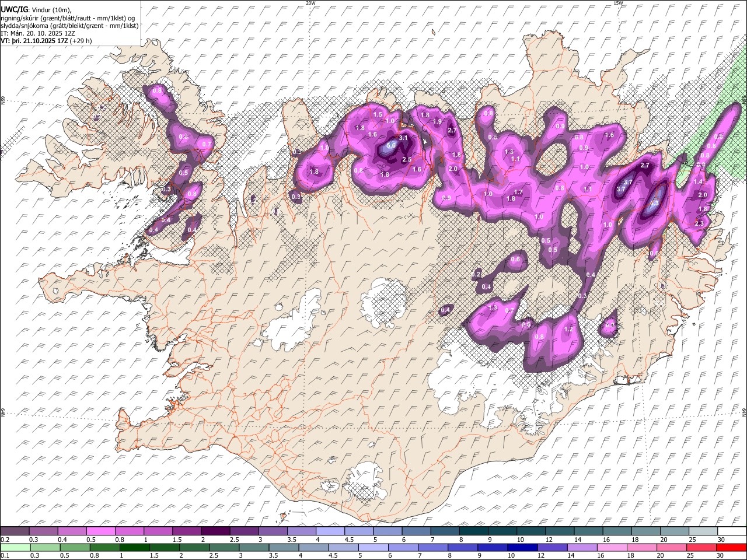Click the 0.2 label in the upper legend
The width and height of the screenshot is (747, 560).
pyautogui.click(x=4, y=540)
